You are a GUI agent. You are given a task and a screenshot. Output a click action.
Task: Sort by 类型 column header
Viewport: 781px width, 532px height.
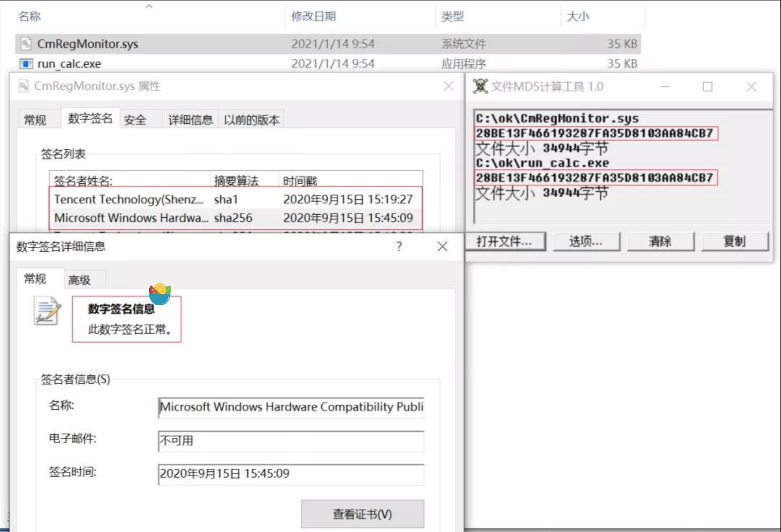pyautogui.click(x=452, y=17)
